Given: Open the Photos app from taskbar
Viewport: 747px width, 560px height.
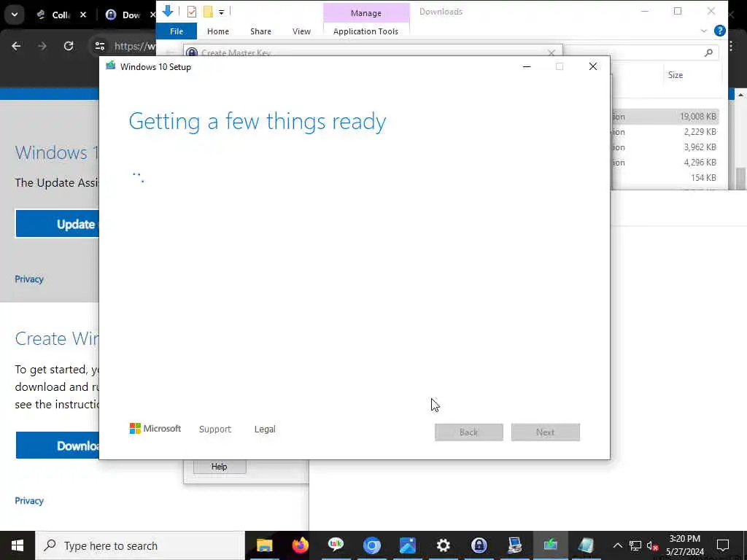Looking at the screenshot, I should 407,545.
